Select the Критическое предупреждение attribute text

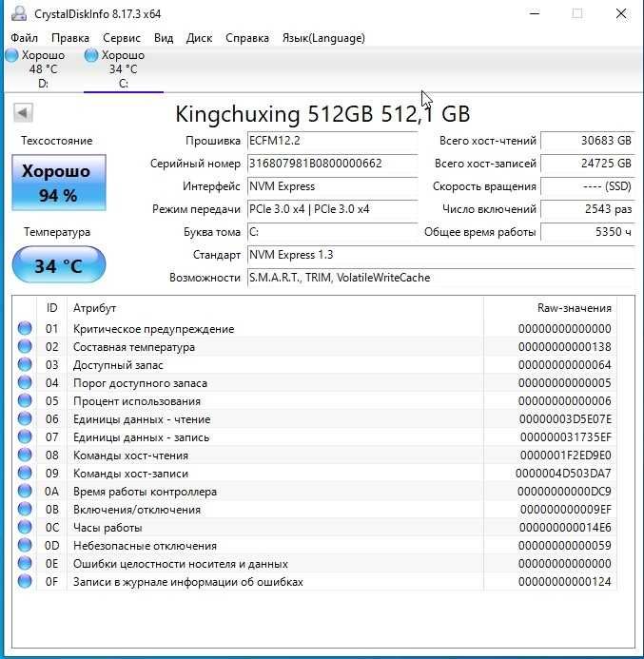pos(153,329)
